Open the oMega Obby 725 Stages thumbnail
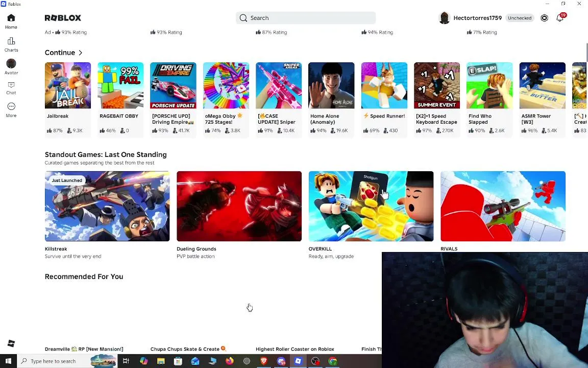 click(226, 85)
